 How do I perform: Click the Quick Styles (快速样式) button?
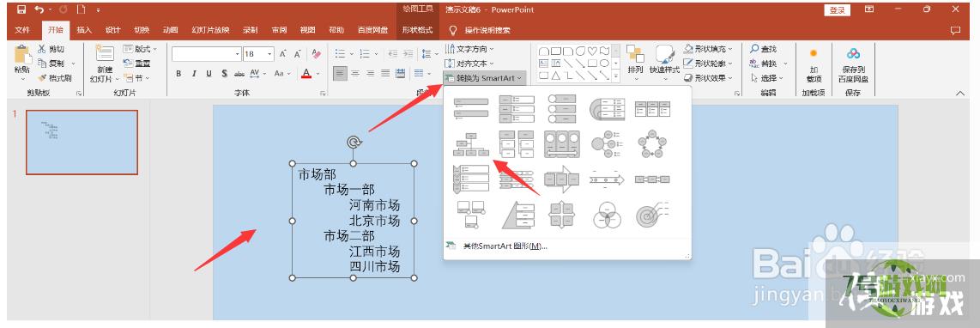pyautogui.click(x=664, y=63)
